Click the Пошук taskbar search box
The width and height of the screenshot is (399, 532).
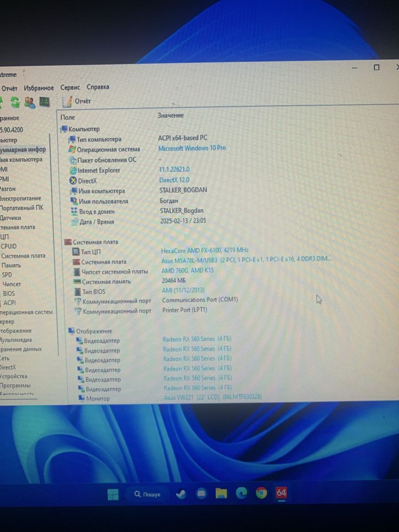tap(147, 494)
